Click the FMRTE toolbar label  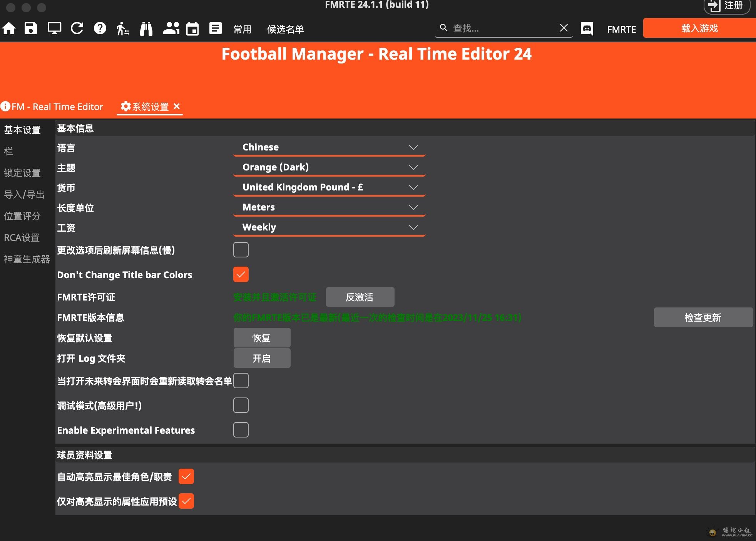(621, 29)
